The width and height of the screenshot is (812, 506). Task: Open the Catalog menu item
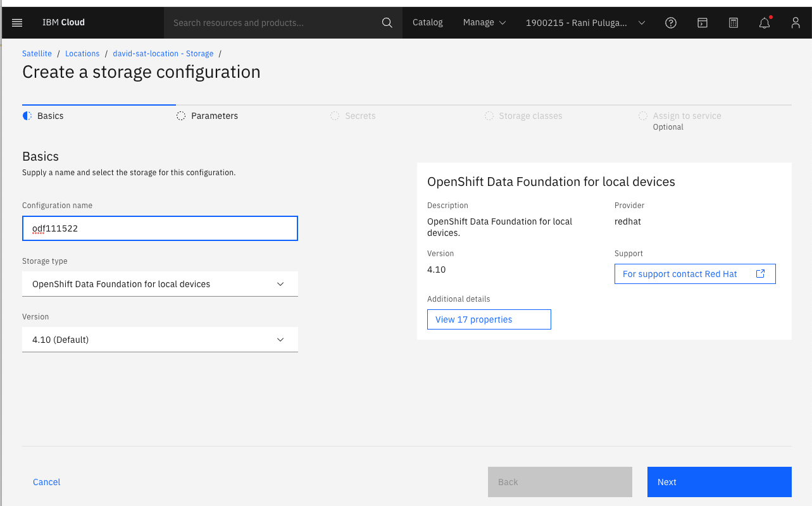point(428,23)
